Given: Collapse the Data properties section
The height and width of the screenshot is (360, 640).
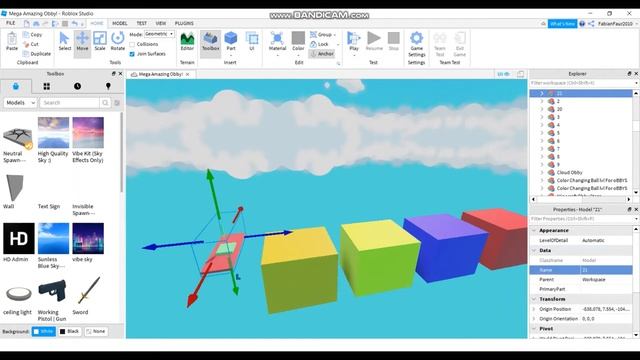Looking at the screenshot, I should 534,250.
